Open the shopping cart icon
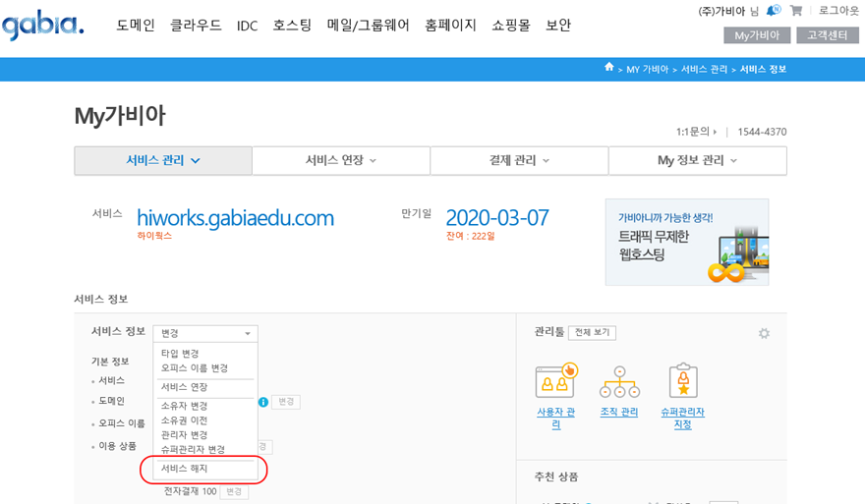865x504 pixels. pos(795,10)
